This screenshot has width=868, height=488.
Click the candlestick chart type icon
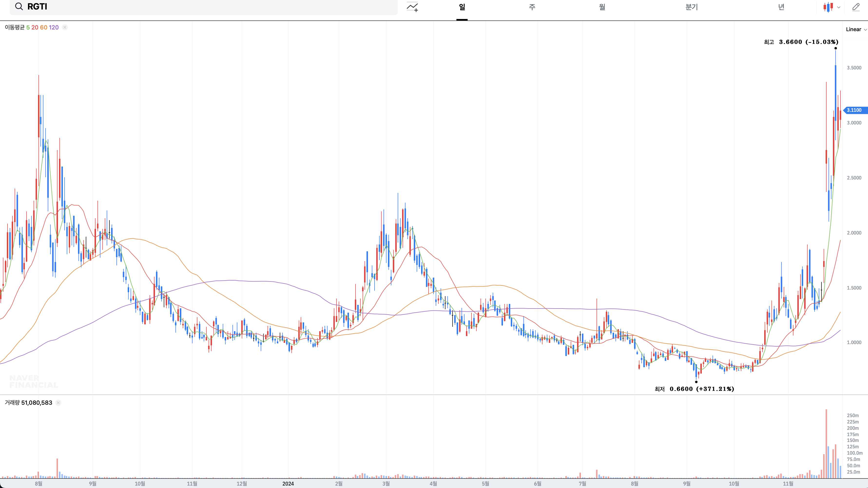tap(828, 7)
